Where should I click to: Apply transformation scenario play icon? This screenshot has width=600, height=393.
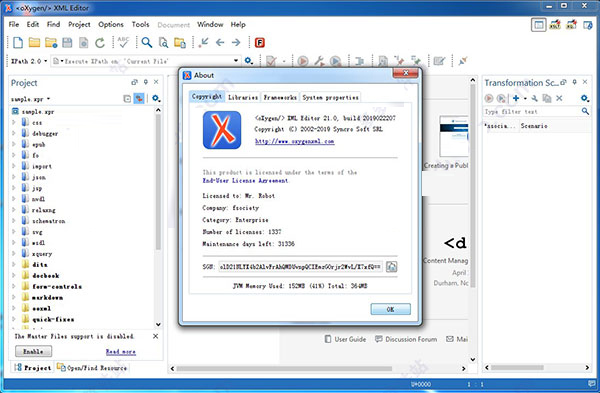303,61
